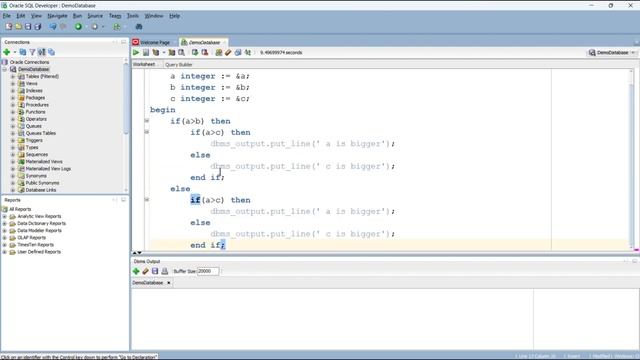Collapse code fold marker beside if(a>b) then
The width and height of the screenshot is (640, 360).
(147, 121)
